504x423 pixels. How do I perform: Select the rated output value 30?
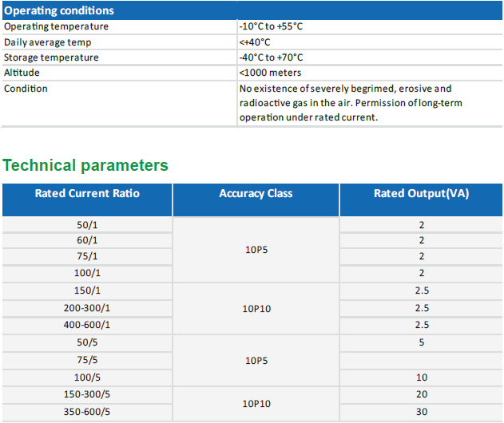point(421,411)
